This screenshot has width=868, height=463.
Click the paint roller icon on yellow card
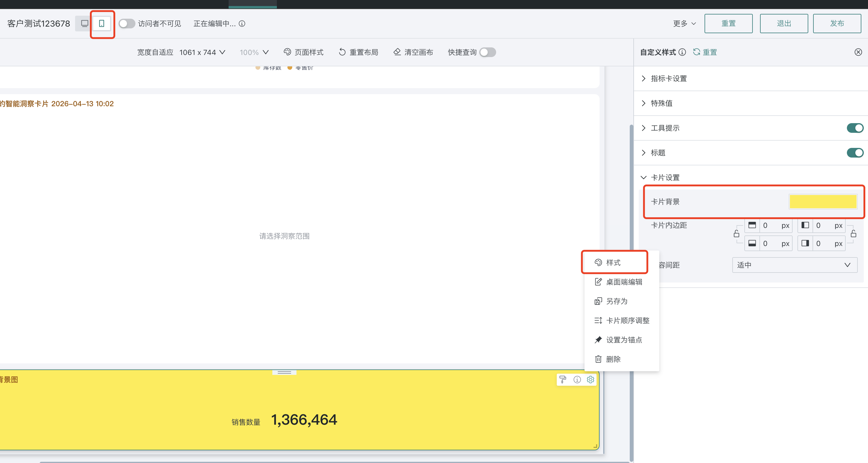[x=563, y=379]
